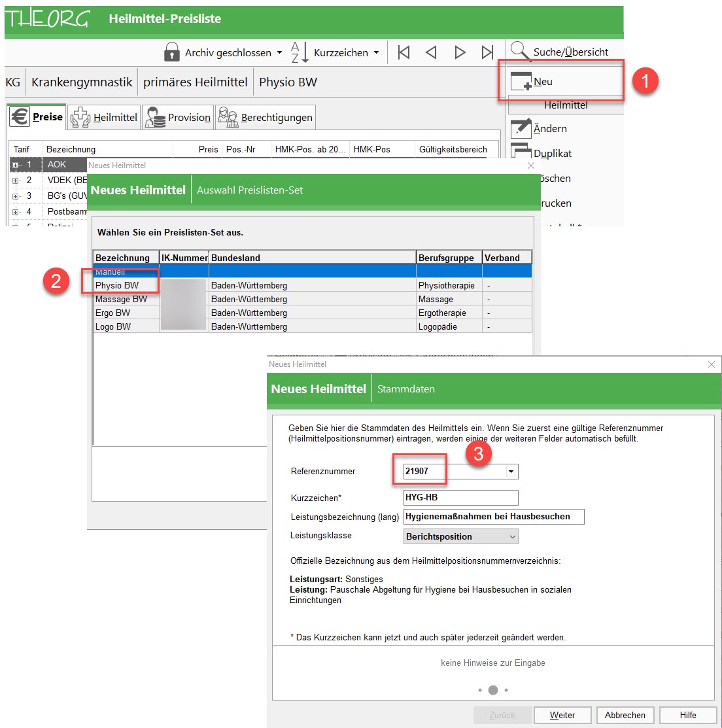Open Suche/Übersicht
Image resolution: width=722 pixels, height=728 pixels.
coord(564,52)
